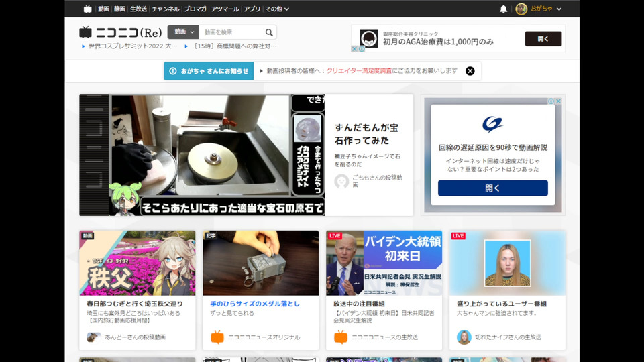The height and width of the screenshot is (362, 644).
Task: Click the info icon on the sidebar ad
Action: coord(551,101)
